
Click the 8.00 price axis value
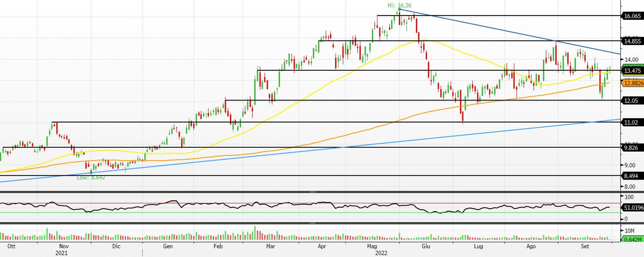click(630, 187)
